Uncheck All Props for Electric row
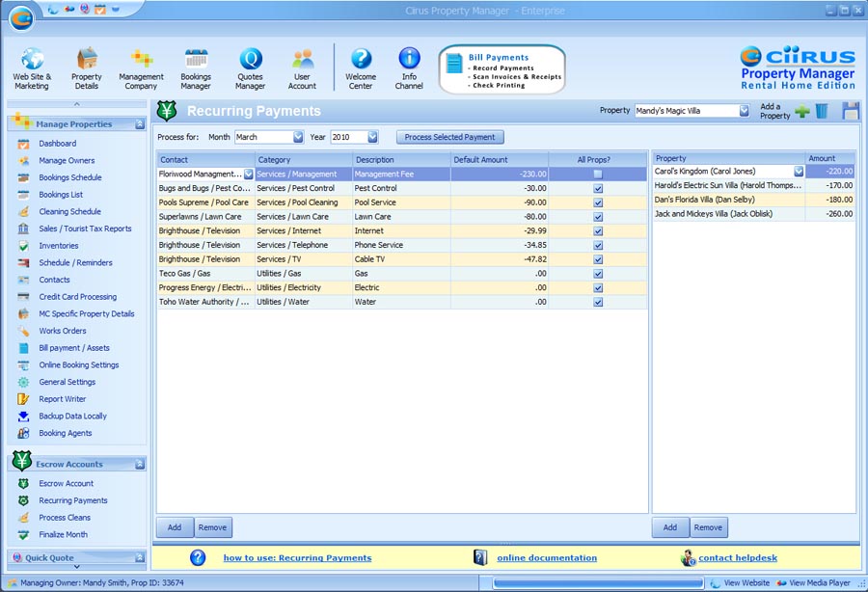 point(598,288)
